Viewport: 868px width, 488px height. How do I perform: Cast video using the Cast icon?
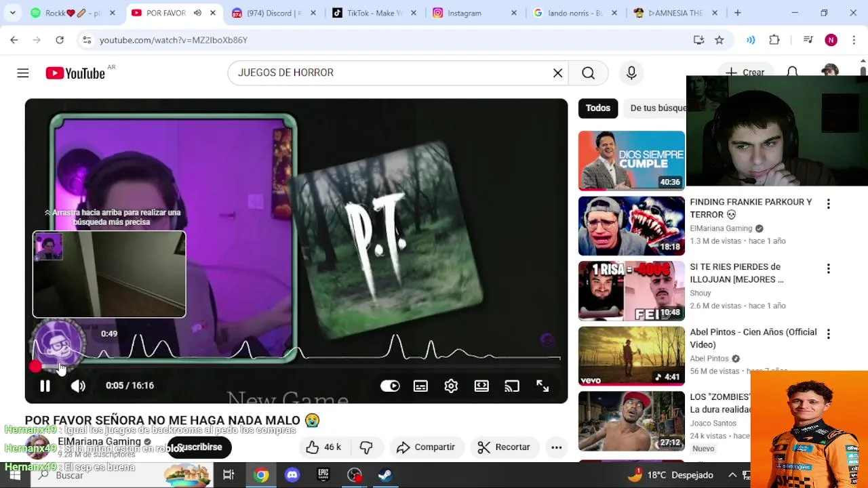[512, 386]
